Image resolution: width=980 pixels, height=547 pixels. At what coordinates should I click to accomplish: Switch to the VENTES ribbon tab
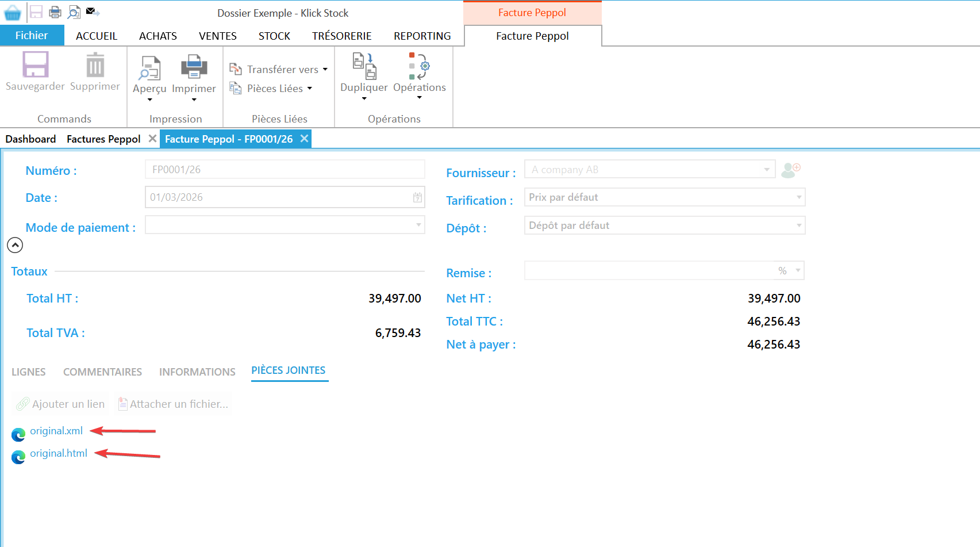[217, 36]
